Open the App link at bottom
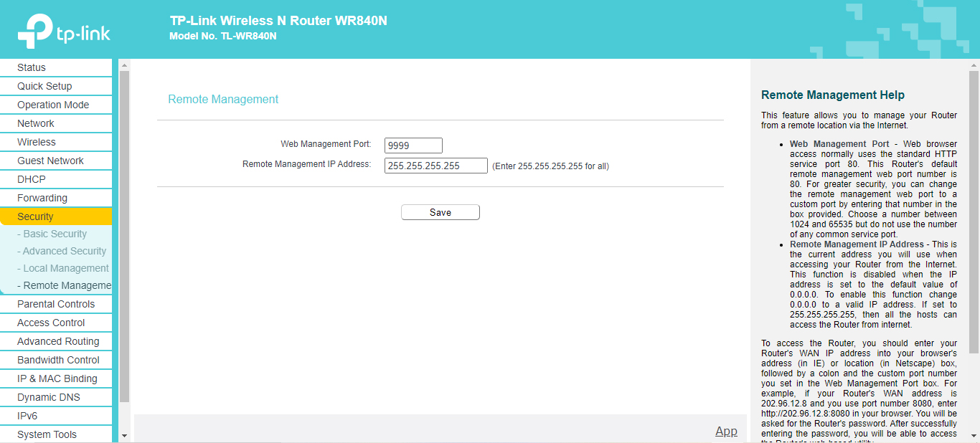Viewport: 980px width, 443px height. click(x=726, y=431)
